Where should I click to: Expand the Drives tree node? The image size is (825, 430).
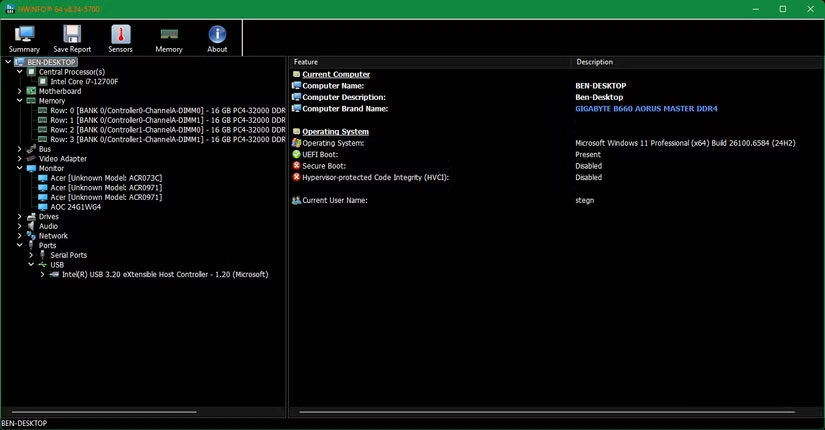(x=20, y=217)
